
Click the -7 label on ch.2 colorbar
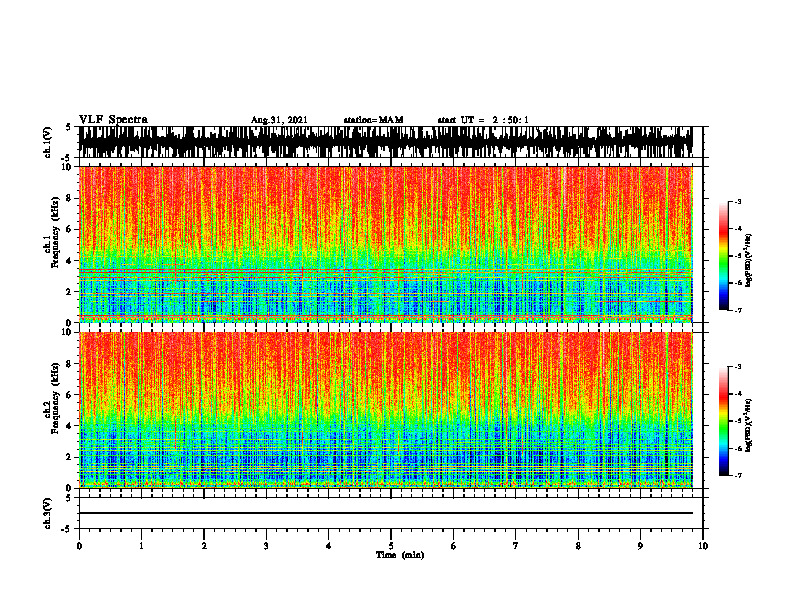coord(738,475)
